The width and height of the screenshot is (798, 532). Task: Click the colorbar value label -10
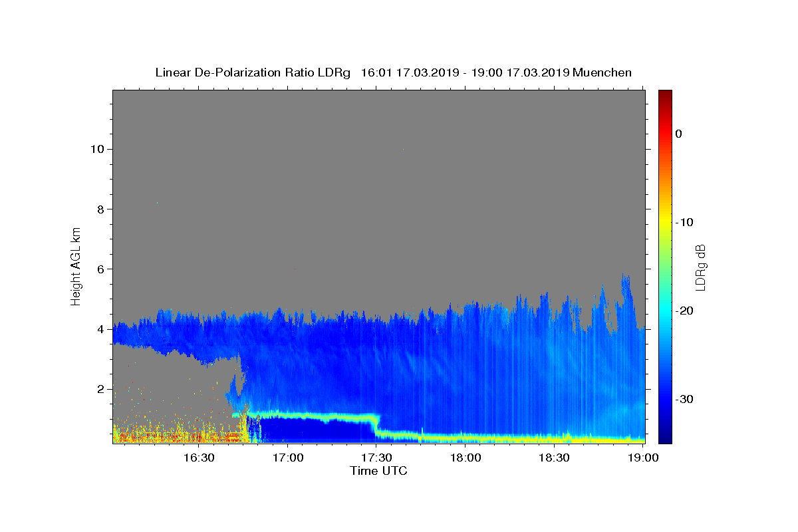point(684,222)
